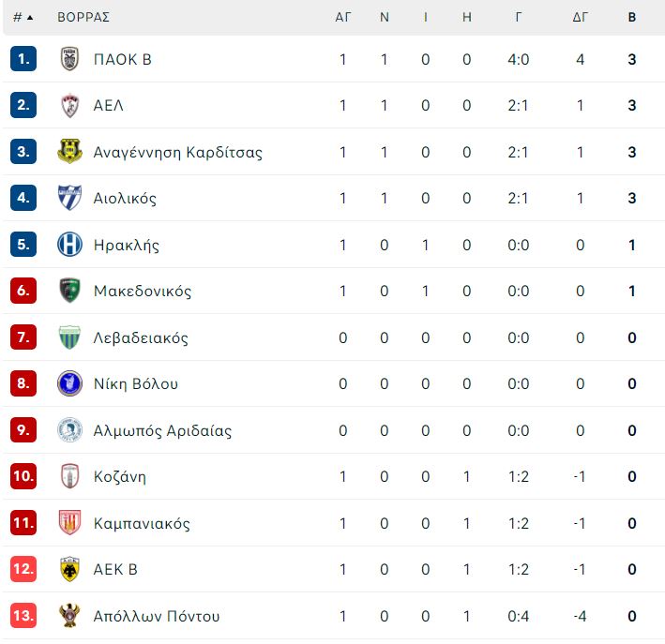Click the ΑΕΚ Β yellow eagle crest
Image resolution: width=665 pixels, height=644 pixels.
(x=69, y=569)
